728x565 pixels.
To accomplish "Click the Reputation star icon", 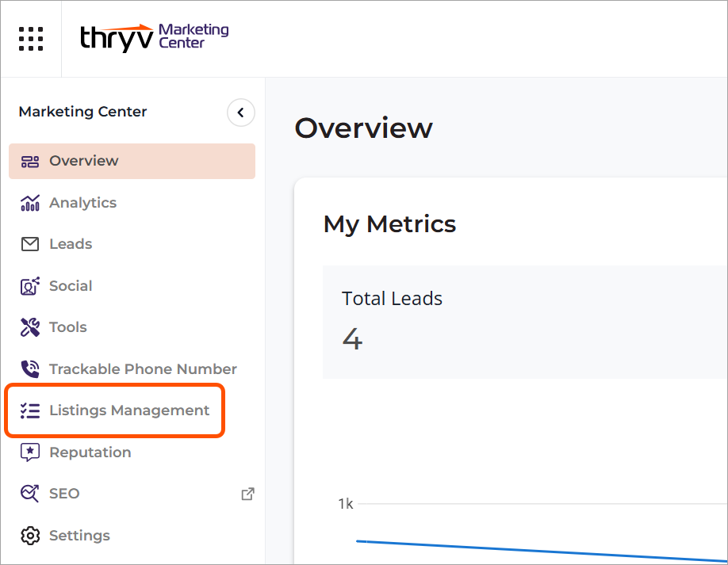I will (30, 452).
